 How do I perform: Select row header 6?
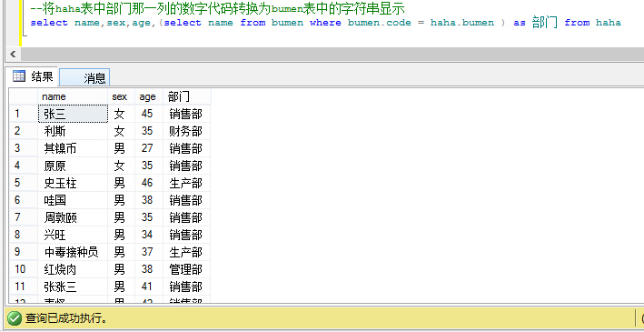point(24,200)
